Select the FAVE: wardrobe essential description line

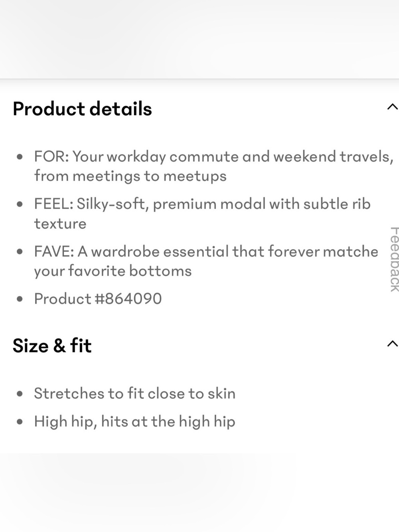(x=206, y=261)
